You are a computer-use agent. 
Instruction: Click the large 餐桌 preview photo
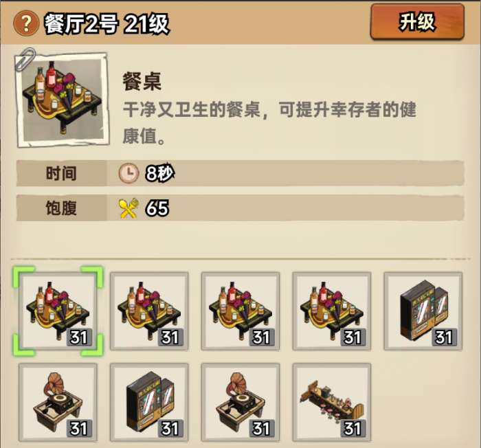pos(63,100)
